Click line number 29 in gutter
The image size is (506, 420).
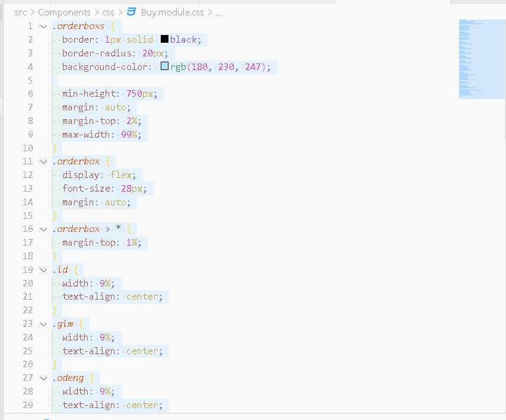point(28,405)
